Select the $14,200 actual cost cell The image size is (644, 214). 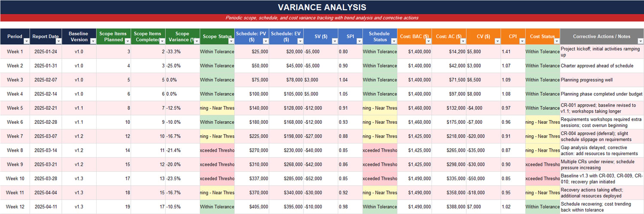click(449, 52)
